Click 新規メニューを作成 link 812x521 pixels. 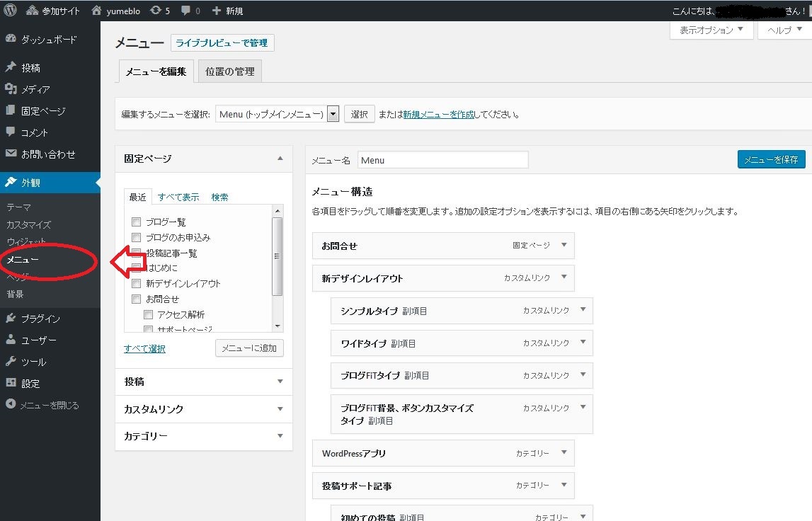coord(439,115)
